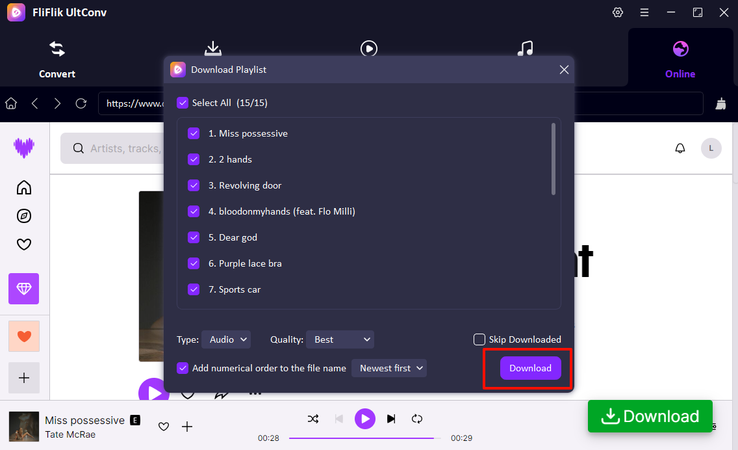738x450 pixels.
Task: Open favorites heart in sidebar
Action: click(x=24, y=244)
